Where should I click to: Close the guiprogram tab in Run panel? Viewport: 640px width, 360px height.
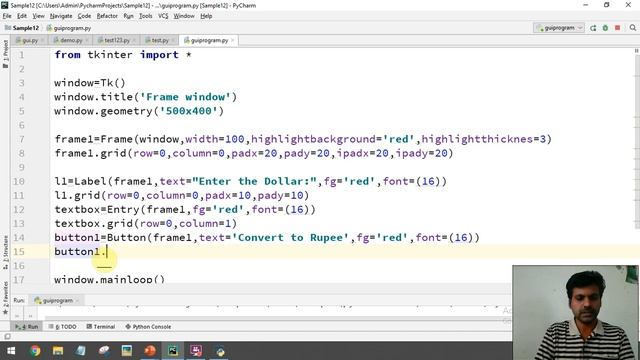(x=77, y=300)
